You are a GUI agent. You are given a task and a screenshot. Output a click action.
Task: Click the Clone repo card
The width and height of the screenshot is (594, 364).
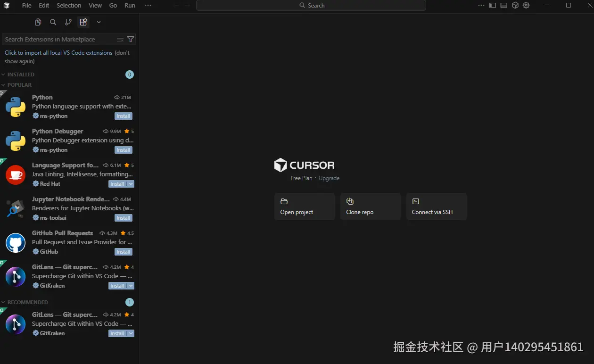371,207
